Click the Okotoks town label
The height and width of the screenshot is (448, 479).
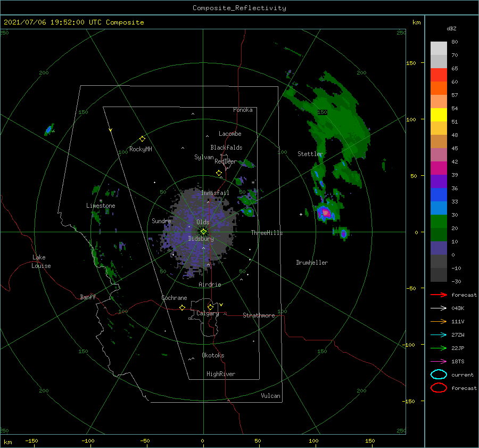coord(213,355)
